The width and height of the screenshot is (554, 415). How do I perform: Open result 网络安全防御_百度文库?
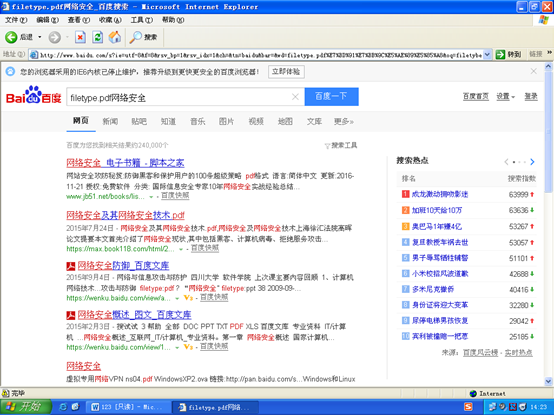[123, 266]
